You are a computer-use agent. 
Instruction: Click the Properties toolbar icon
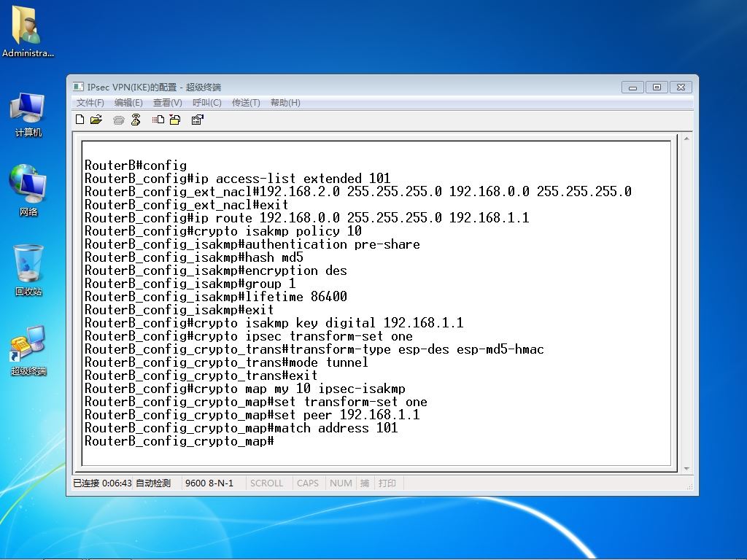[197, 120]
